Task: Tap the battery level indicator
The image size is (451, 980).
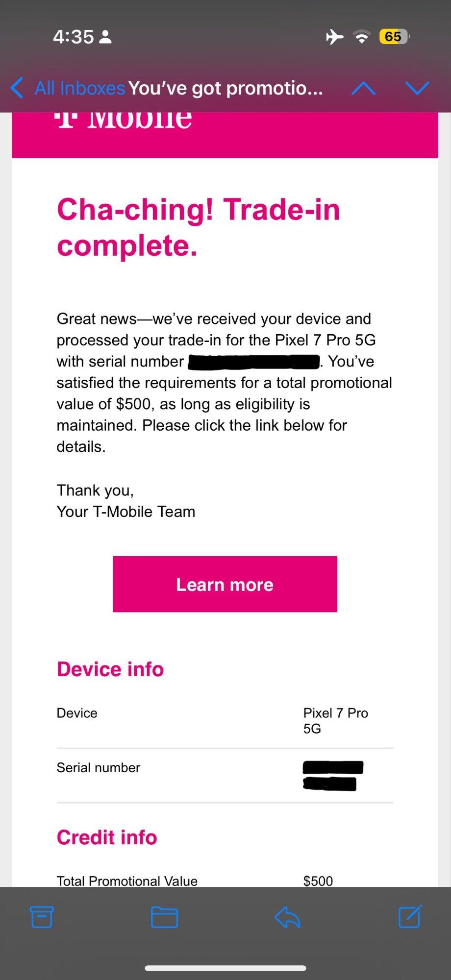Action: click(394, 37)
